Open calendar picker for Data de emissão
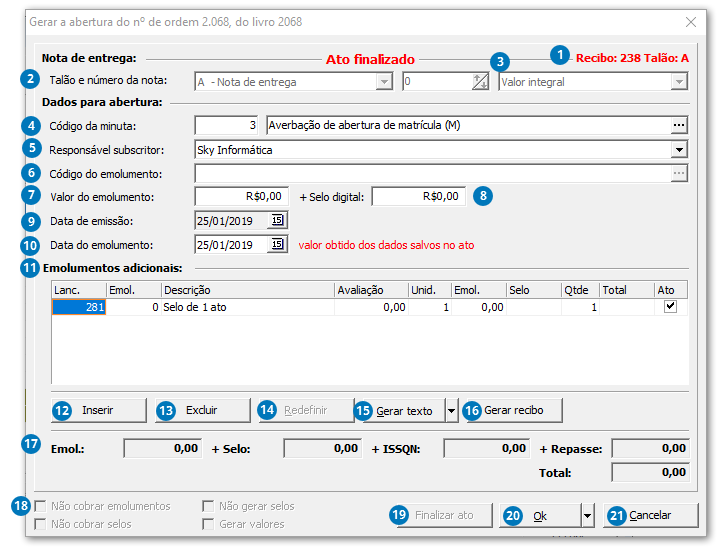 [278, 220]
